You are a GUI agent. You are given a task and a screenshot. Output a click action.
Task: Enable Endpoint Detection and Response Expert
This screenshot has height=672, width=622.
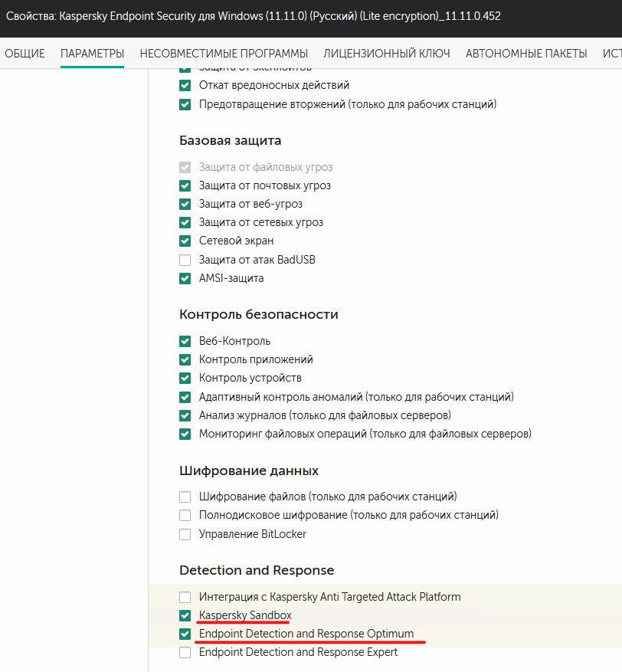(185, 653)
